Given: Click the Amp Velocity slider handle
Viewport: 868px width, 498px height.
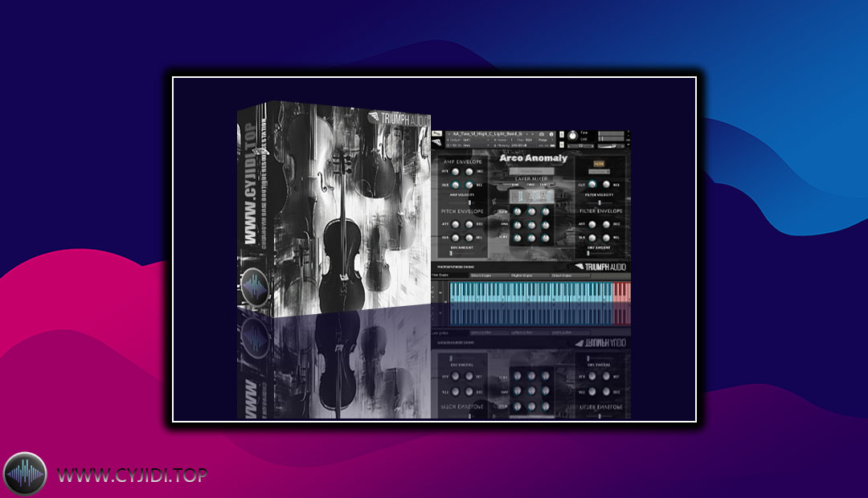Looking at the screenshot, I should [x=470, y=202].
